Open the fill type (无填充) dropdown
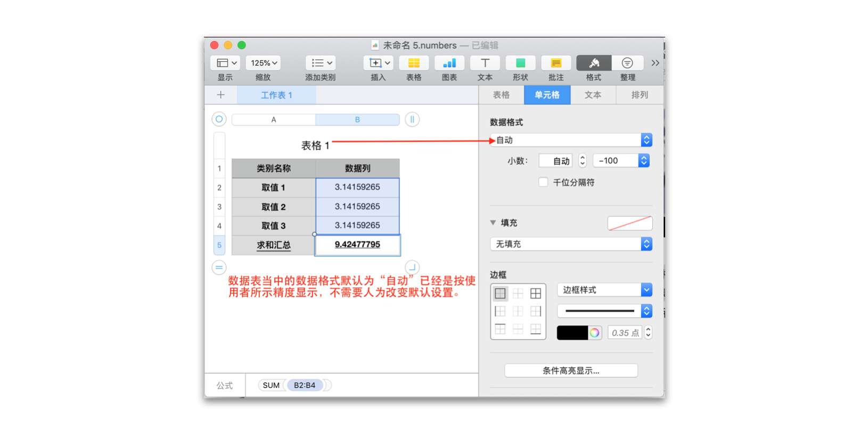The width and height of the screenshot is (868, 435). click(x=570, y=244)
